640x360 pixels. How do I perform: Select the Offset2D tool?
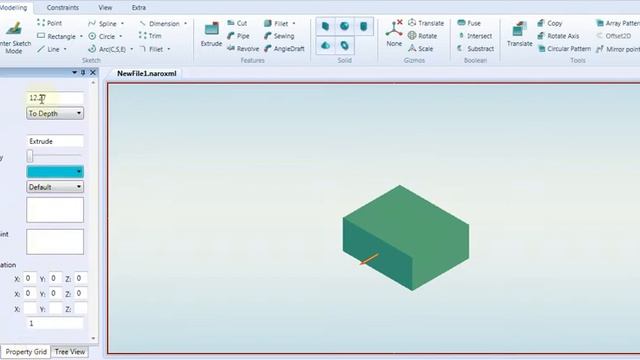tap(614, 36)
